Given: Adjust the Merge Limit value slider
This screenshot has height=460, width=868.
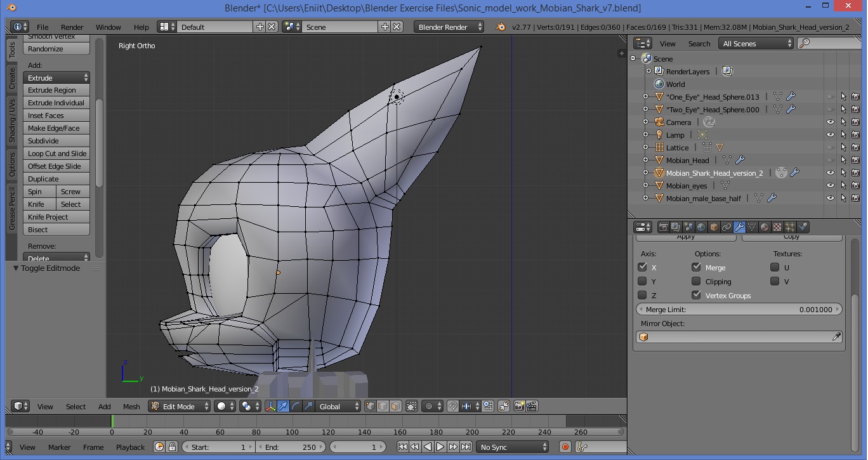Looking at the screenshot, I should 739,309.
